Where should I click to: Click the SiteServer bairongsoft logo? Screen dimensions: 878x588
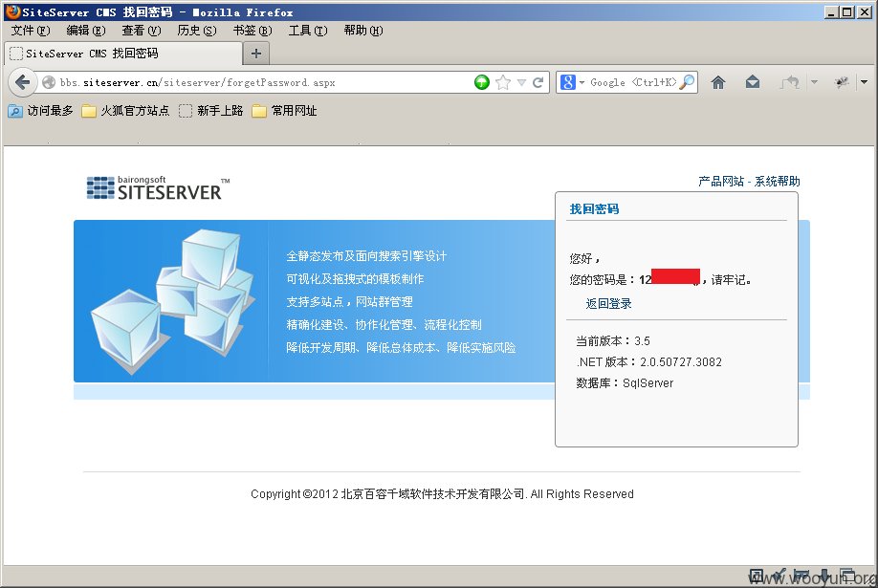point(158,188)
